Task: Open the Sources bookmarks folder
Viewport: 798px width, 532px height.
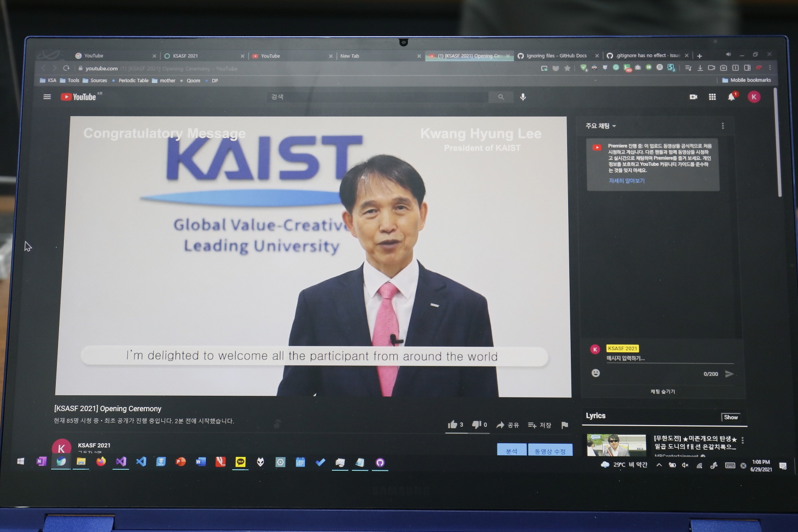Action: [x=95, y=81]
